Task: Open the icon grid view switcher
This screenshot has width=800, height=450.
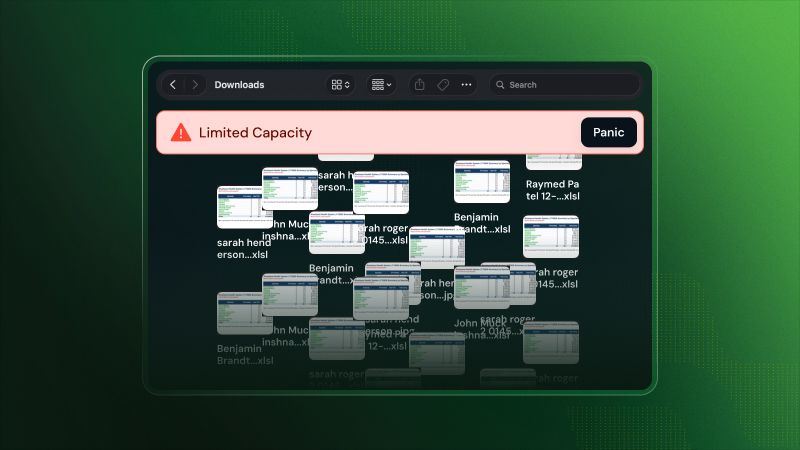Action: tap(340, 85)
